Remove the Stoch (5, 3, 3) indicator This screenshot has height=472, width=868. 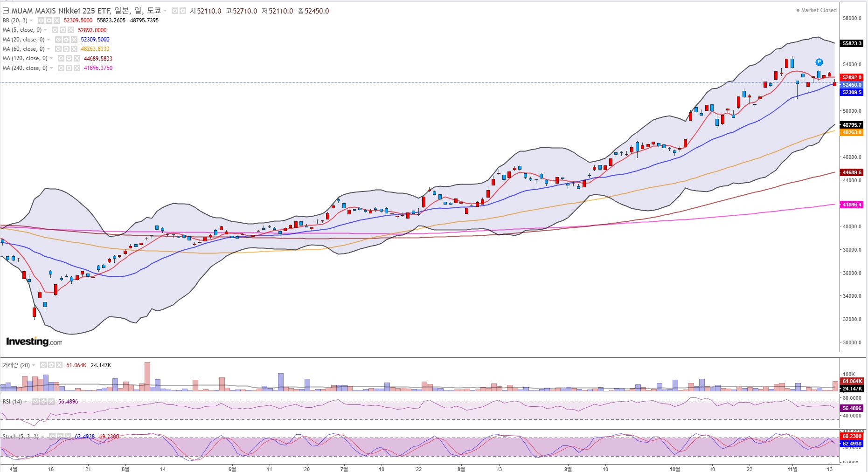pyautogui.click(x=68, y=437)
